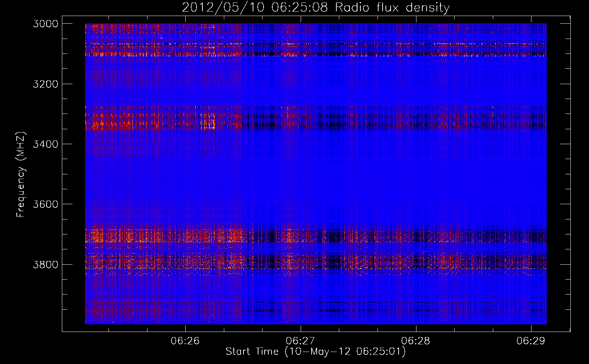The image size is (589, 364).
Task: Select the 3000 frequency tick label
Action: [46, 24]
